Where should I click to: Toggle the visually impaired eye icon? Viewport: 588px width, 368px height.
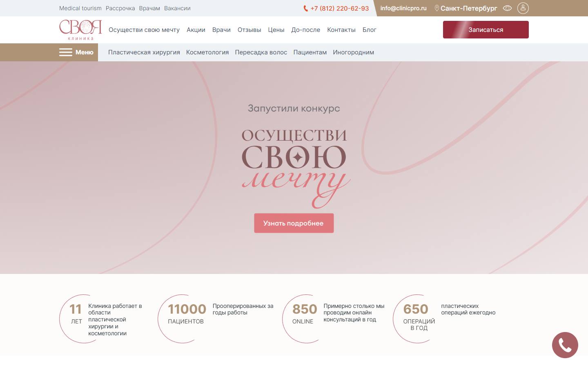click(507, 8)
